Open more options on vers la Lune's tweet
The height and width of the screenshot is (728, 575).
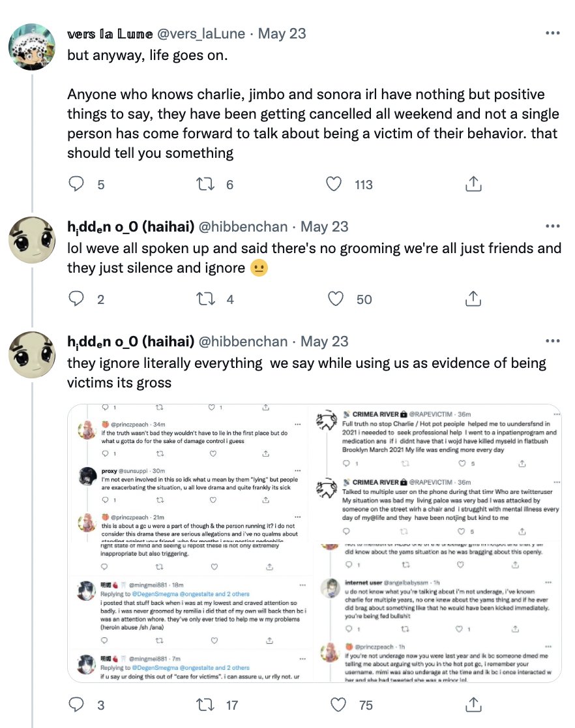553,33
